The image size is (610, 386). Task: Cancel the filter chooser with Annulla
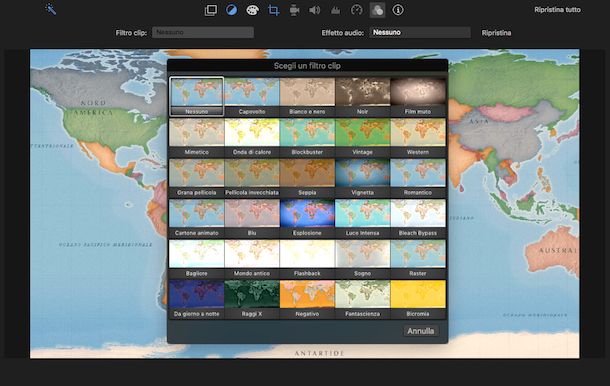coord(421,331)
